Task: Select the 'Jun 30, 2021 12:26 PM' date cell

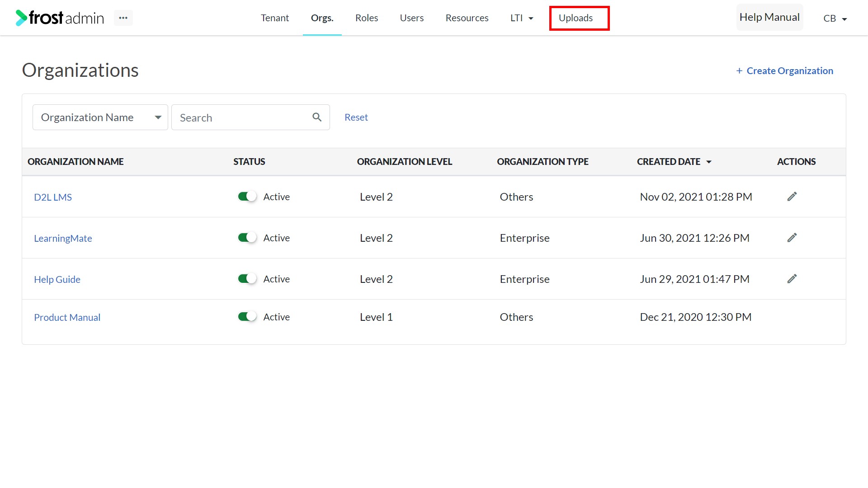Action: (x=694, y=238)
